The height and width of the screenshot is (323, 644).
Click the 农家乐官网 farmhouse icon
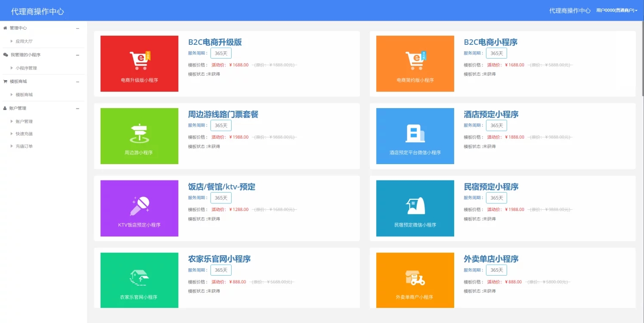point(139,278)
